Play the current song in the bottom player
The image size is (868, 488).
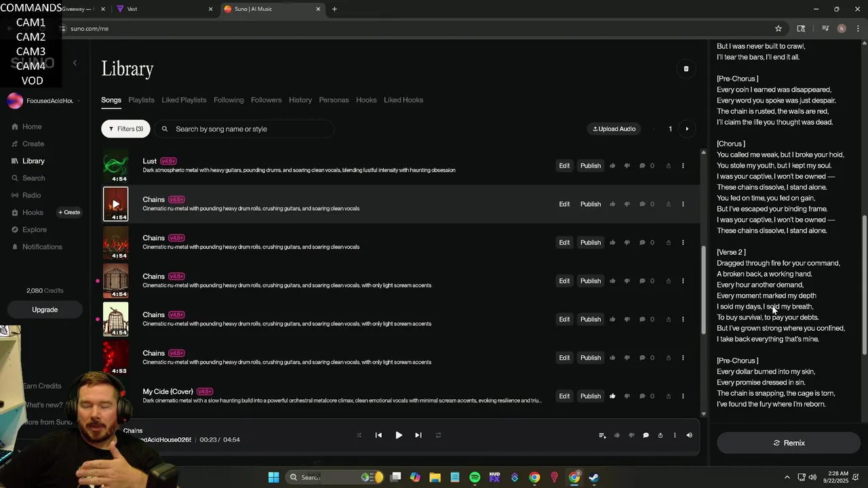(399, 435)
